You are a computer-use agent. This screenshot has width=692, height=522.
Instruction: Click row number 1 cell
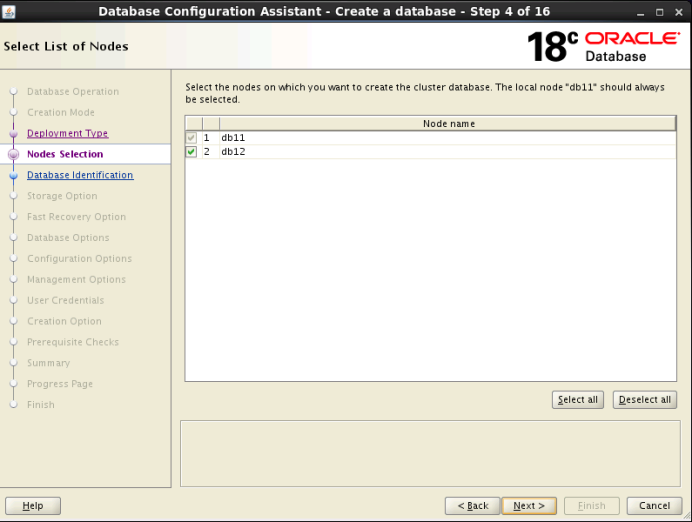tap(211, 138)
